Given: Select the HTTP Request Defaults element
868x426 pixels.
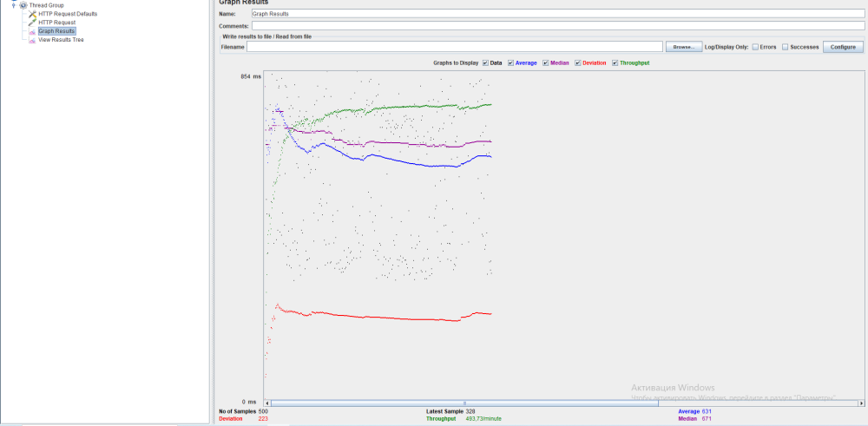Looking at the screenshot, I should [68, 14].
